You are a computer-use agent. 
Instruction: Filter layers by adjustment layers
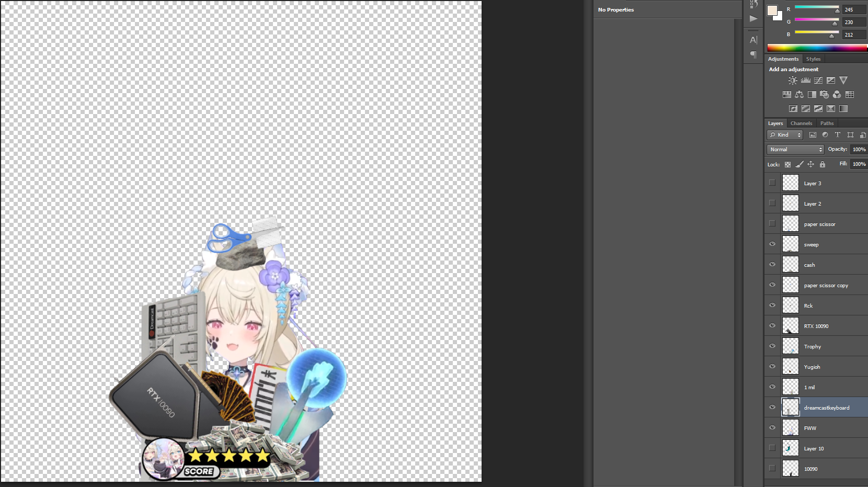click(825, 135)
